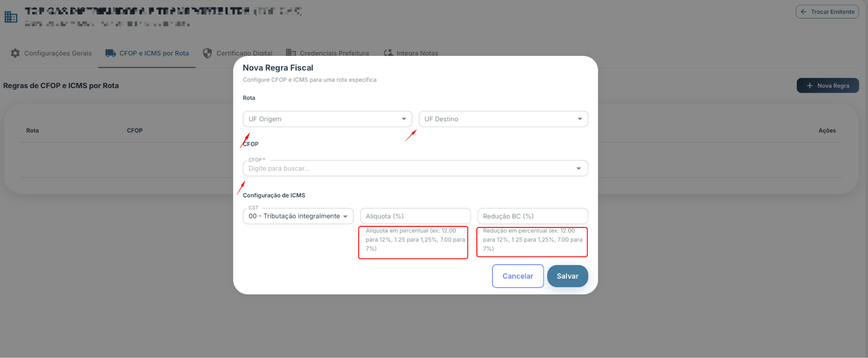Viewport: 868px width, 358px height.
Task: Click the Integra Notas icon
Action: (388, 53)
